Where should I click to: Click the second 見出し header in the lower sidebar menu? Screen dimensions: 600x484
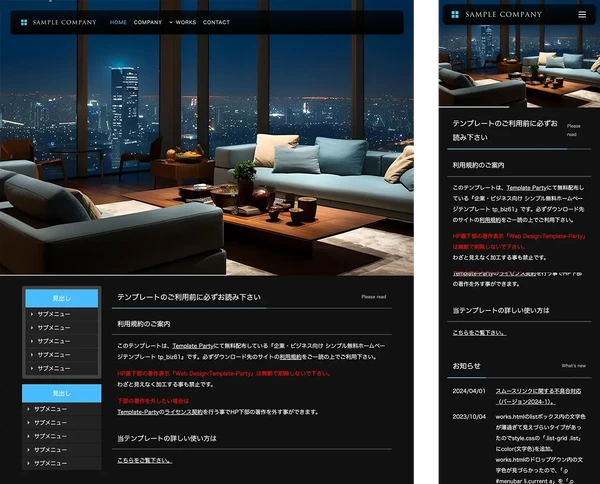(x=62, y=393)
